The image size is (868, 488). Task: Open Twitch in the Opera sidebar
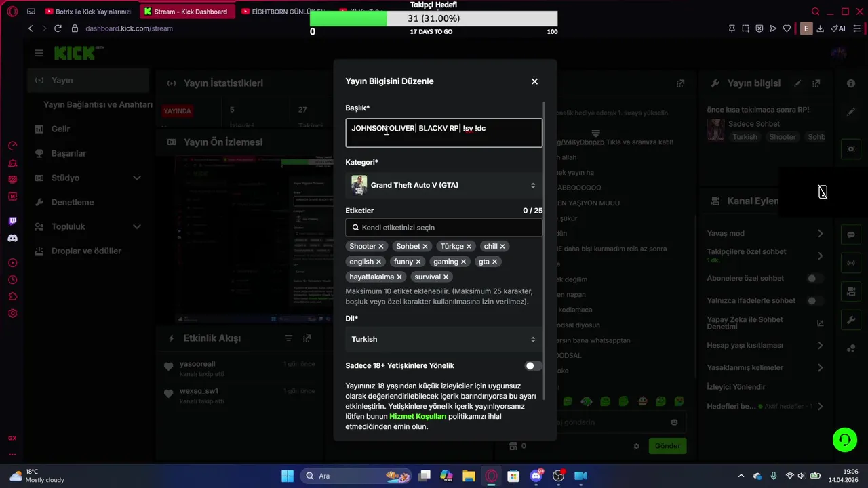pos(12,221)
